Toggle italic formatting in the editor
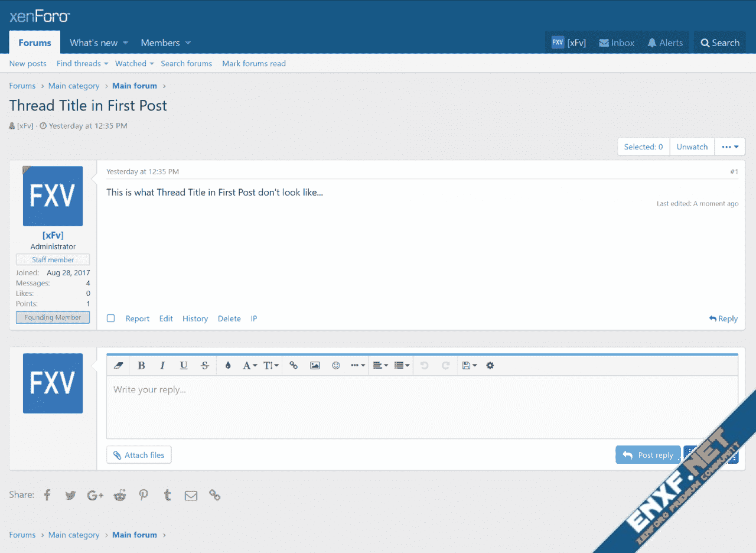The image size is (756, 553). 162,366
